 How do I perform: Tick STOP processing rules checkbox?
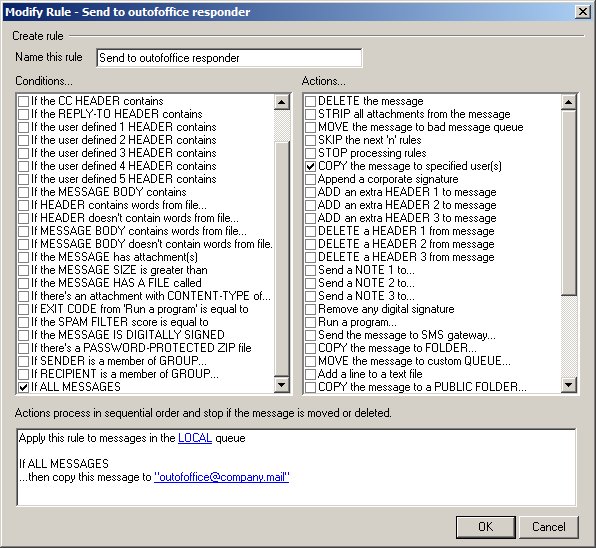(x=311, y=153)
